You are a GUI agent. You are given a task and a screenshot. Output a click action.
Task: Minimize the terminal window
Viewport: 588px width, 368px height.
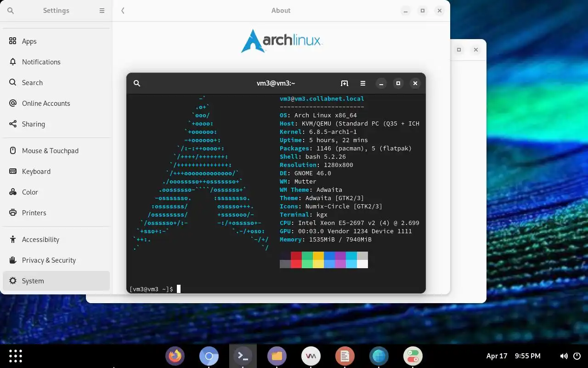[381, 83]
